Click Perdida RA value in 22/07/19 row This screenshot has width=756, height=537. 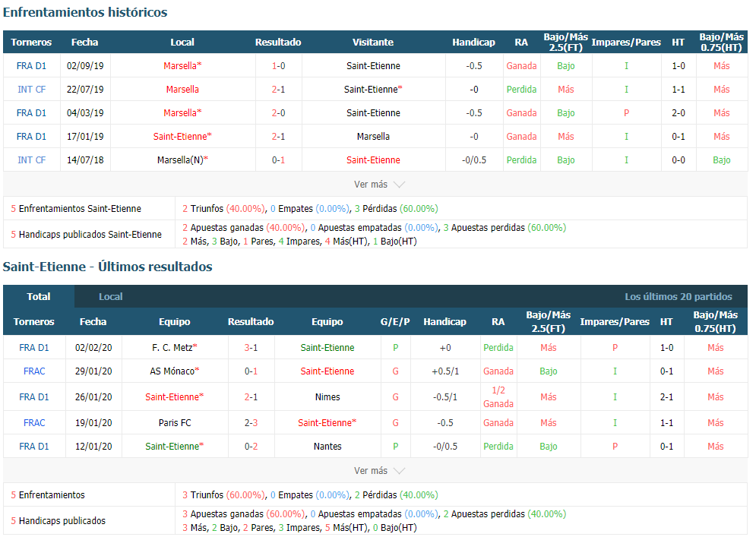pos(521,90)
